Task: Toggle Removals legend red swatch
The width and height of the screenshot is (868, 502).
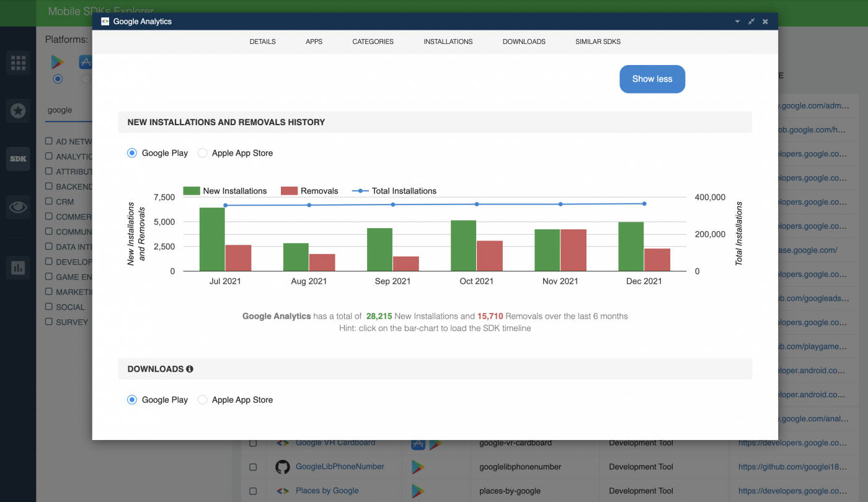Action: pos(290,191)
